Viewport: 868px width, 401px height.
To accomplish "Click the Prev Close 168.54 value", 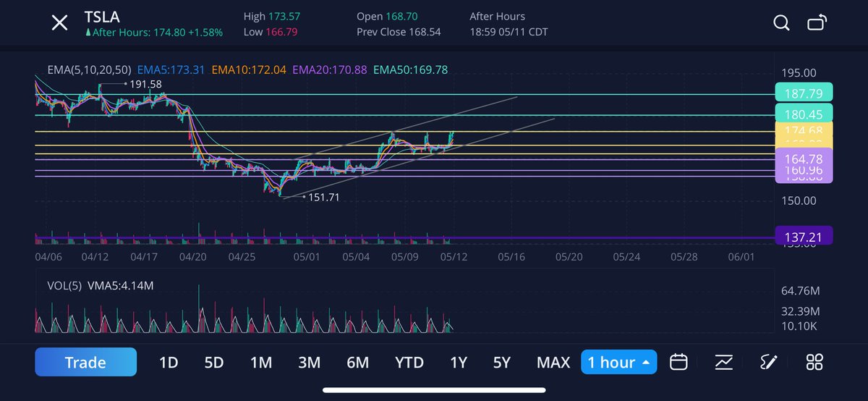I will (x=399, y=32).
